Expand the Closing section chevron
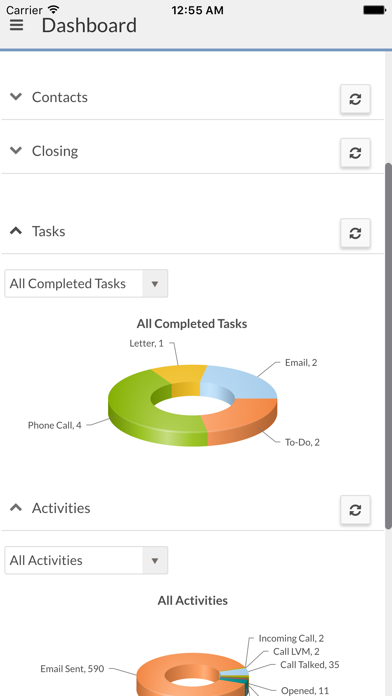The image size is (392, 696). [x=16, y=150]
